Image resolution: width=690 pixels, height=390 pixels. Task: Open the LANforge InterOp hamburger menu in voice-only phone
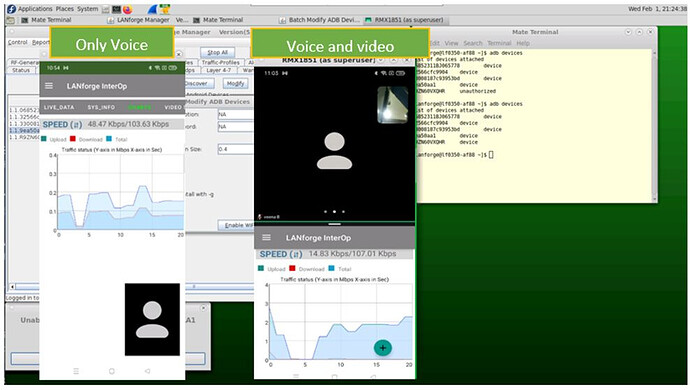click(49, 86)
